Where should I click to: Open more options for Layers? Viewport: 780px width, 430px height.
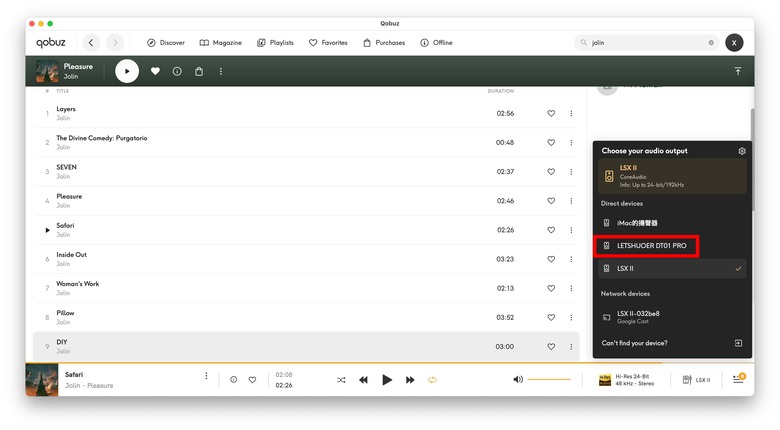coord(571,113)
